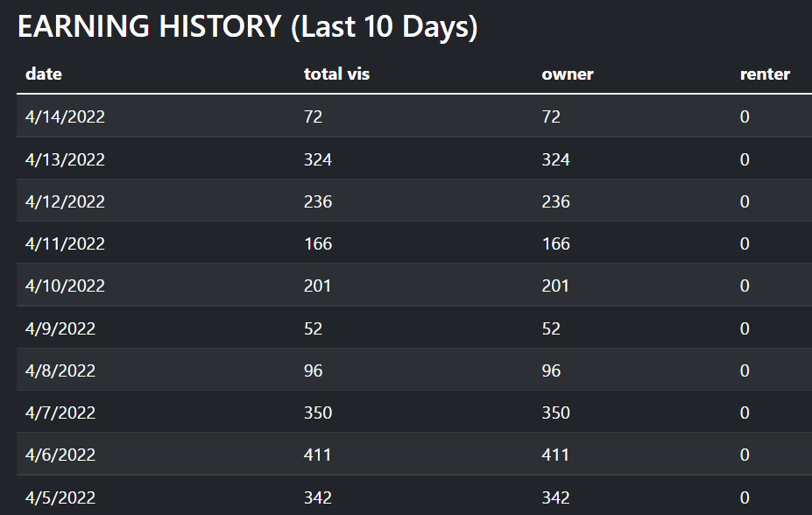812x515 pixels.
Task: Click the 4/5/2022 row date
Action: click(60, 497)
